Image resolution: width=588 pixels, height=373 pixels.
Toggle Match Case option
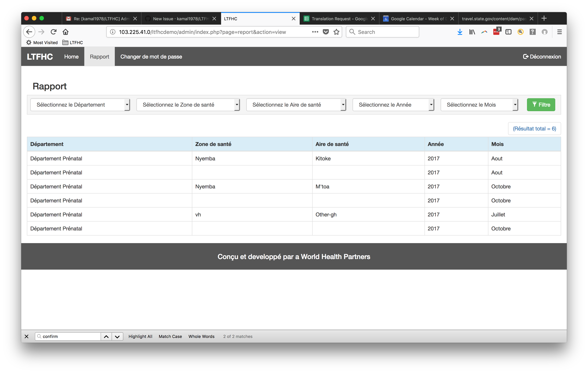click(170, 336)
